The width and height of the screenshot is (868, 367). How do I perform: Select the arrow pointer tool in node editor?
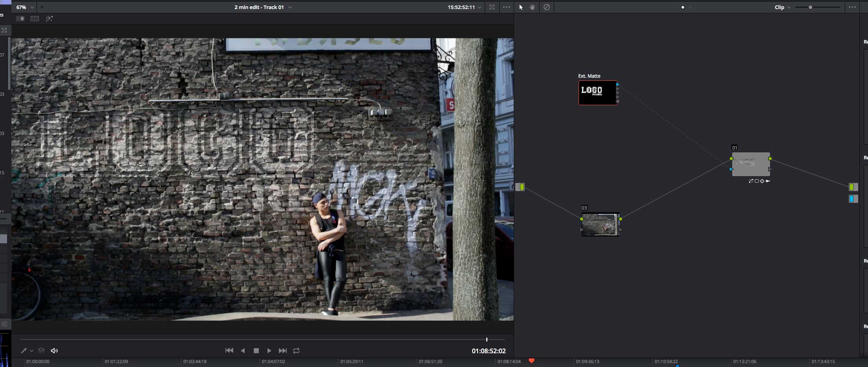click(521, 7)
